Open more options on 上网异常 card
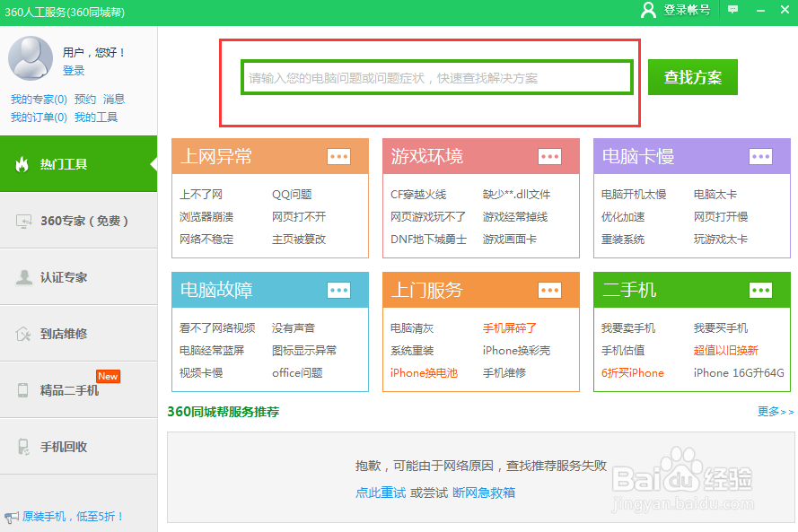 point(339,157)
